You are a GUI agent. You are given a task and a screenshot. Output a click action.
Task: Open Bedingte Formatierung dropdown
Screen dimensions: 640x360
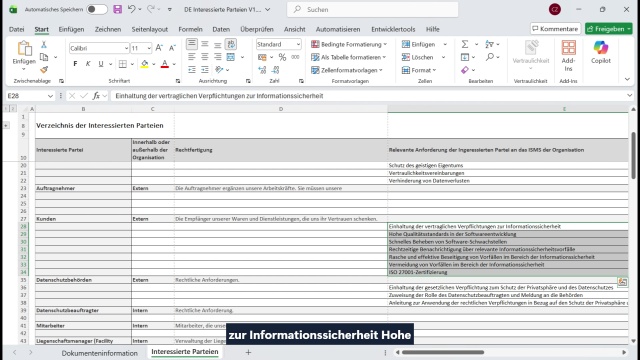[349, 44]
